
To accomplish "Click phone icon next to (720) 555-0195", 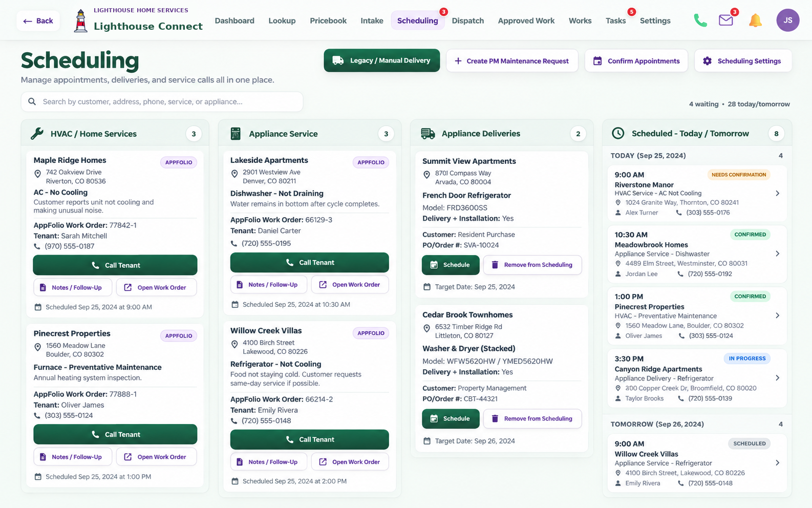I will tap(234, 243).
